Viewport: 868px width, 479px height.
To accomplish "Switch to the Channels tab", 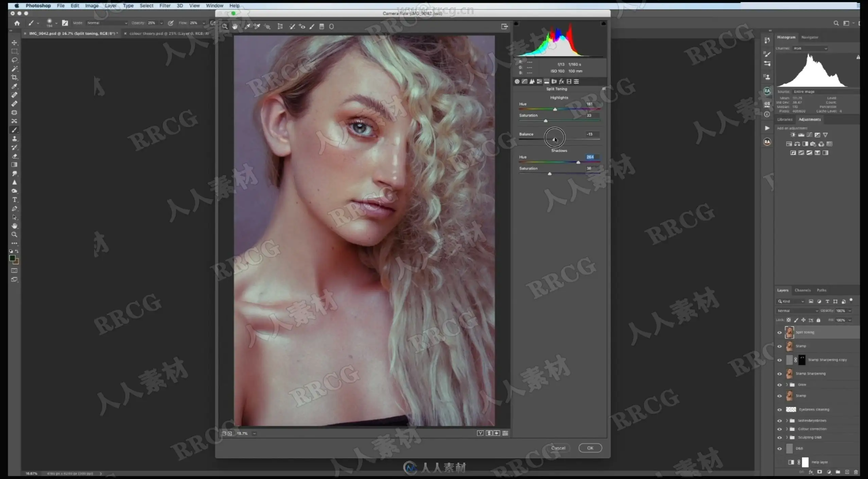I will click(802, 290).
